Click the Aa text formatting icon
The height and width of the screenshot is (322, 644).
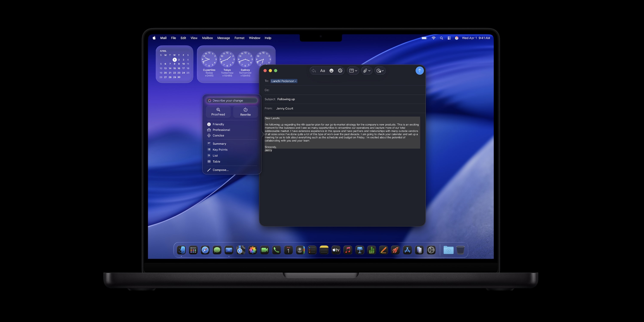(322, 70)
